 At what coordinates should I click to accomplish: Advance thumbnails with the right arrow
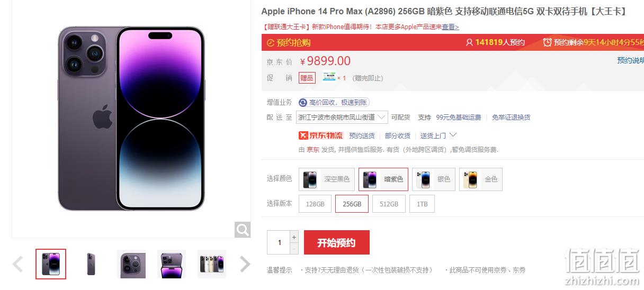point(245,264)
